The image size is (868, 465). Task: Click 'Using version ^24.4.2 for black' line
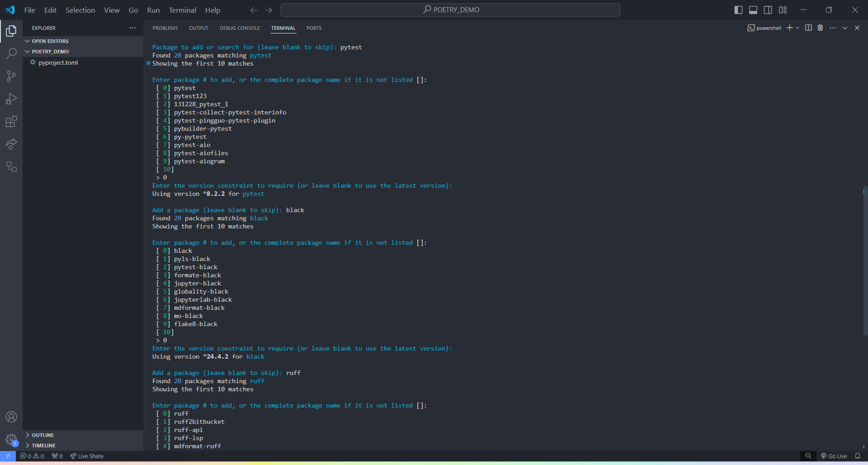tap(208, 357)
